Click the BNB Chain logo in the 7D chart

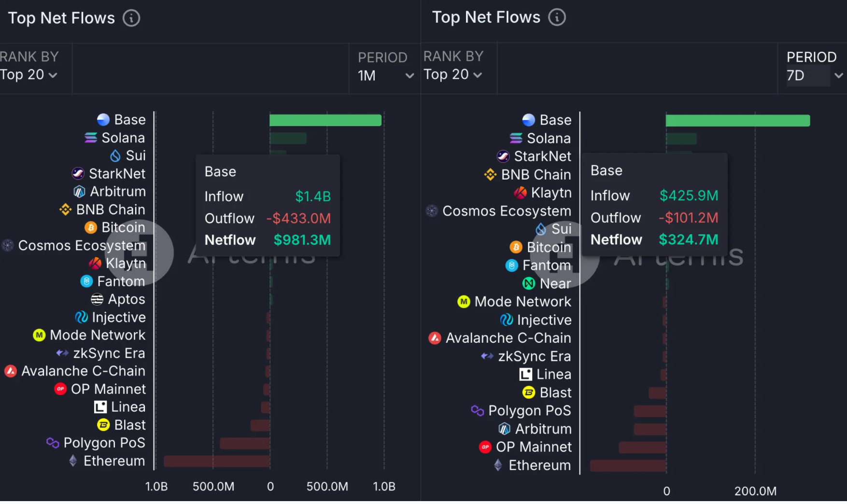pyautogui.click(x=490, y=175)
